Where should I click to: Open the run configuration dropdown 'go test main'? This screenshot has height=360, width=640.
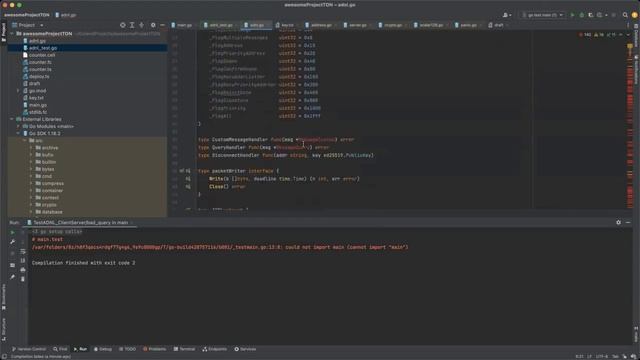[542, 15]
